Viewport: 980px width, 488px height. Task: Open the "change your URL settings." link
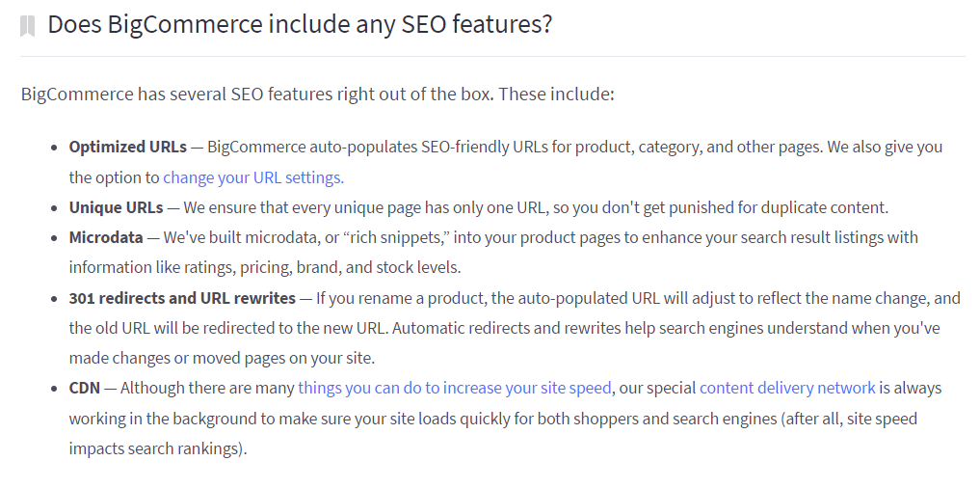click(253, 177)
